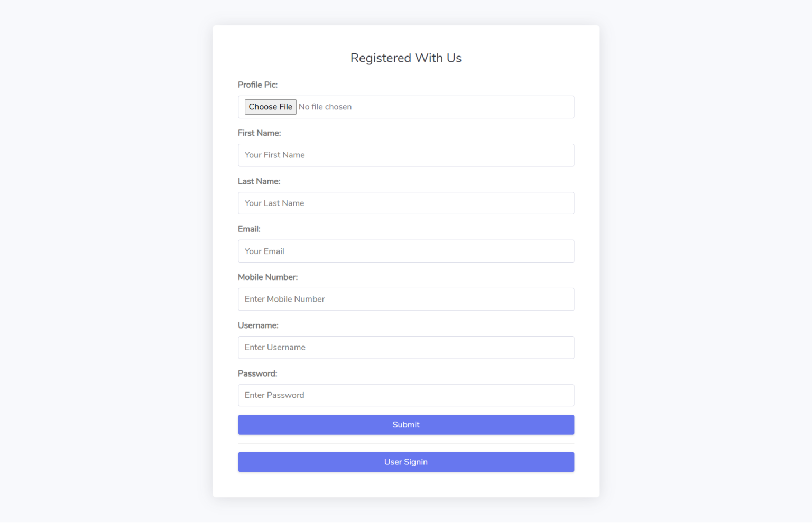Click the Username label
The image size is (812, 523).
click(x=258, y=325)
